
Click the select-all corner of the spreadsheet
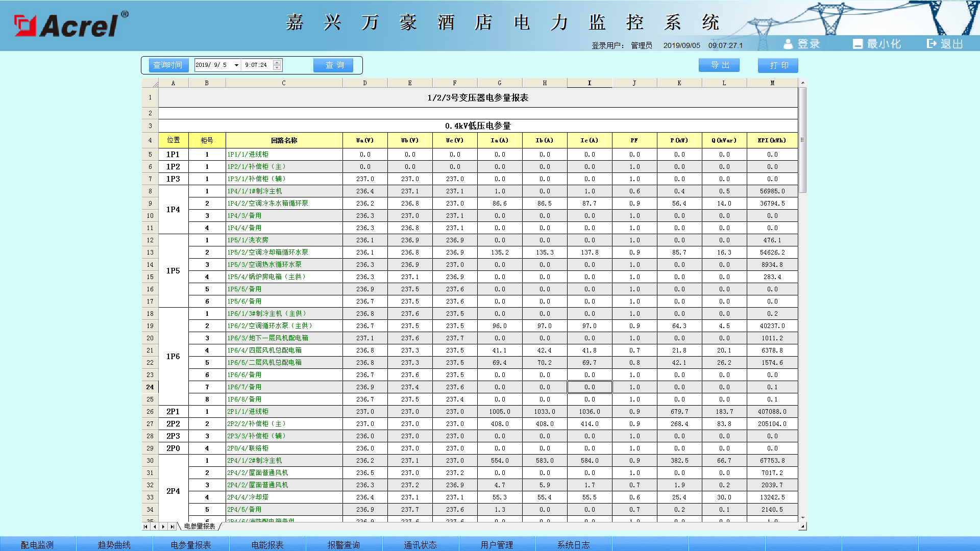pos(150,83)
